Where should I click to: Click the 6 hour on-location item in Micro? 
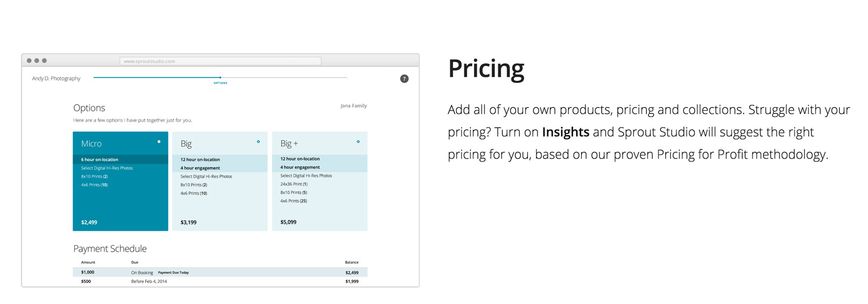coord(100,160)
